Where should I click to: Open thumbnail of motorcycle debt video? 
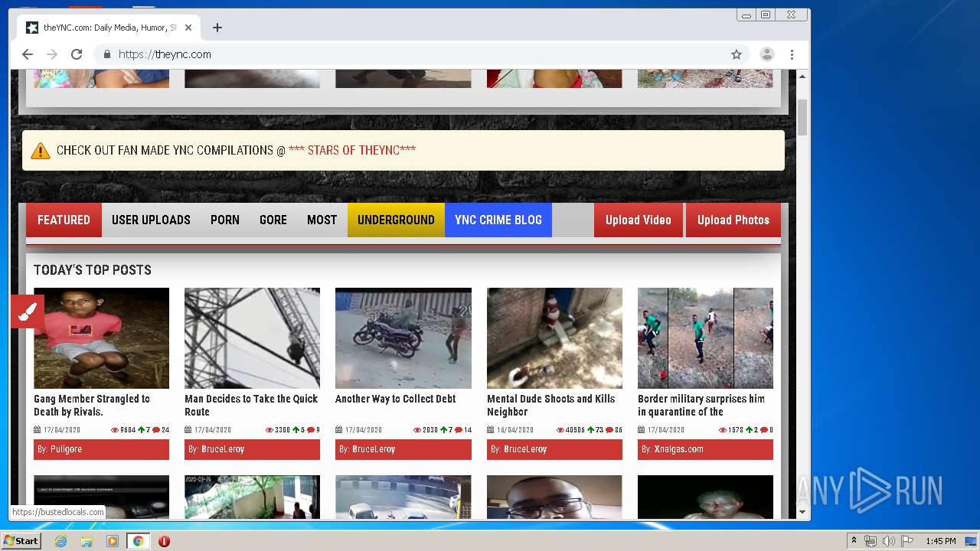(x=403, y=338)
